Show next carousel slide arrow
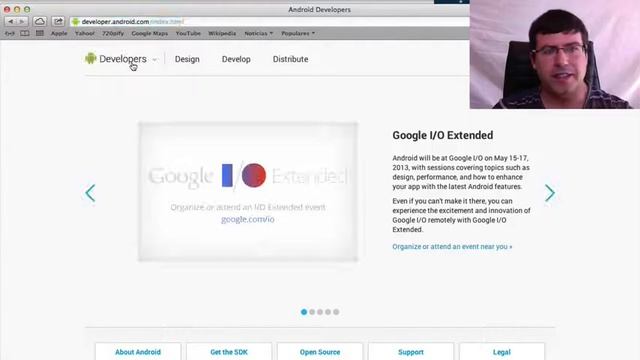 [x=550, y=193]
